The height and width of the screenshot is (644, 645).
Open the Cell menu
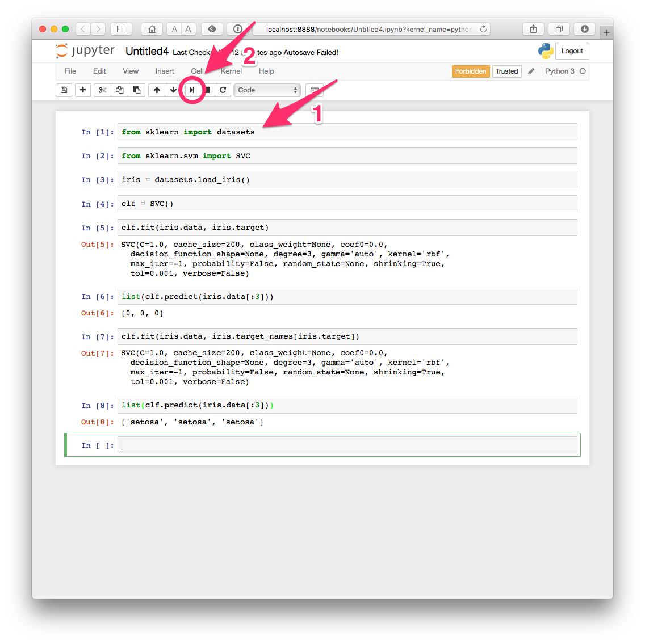tap(197, 71)
